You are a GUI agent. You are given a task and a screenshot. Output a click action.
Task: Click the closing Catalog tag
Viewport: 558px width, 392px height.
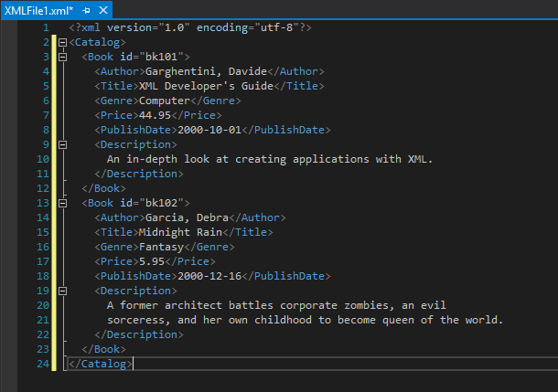[x=102, y=364]
